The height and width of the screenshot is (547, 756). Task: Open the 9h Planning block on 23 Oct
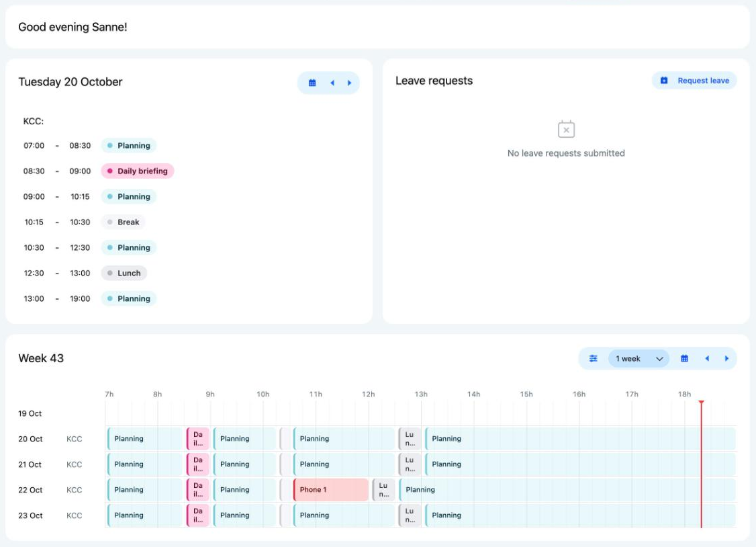click(x=244, y=515)
